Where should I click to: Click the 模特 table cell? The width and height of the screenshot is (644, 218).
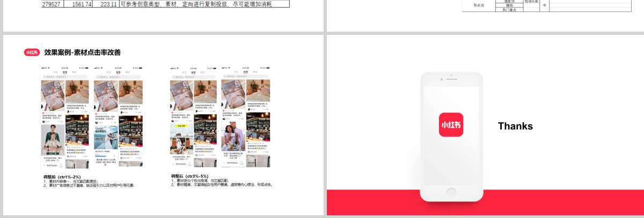(x=509, y=5)
